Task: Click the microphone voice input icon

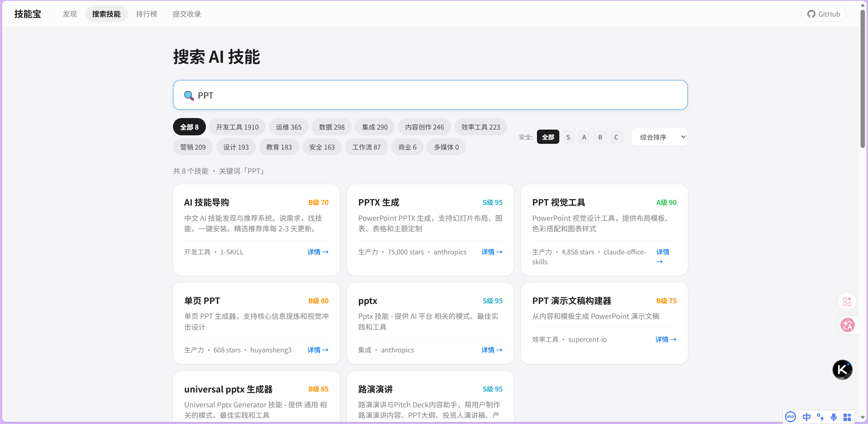Action: pyautogui.click(x=833, y=417)
